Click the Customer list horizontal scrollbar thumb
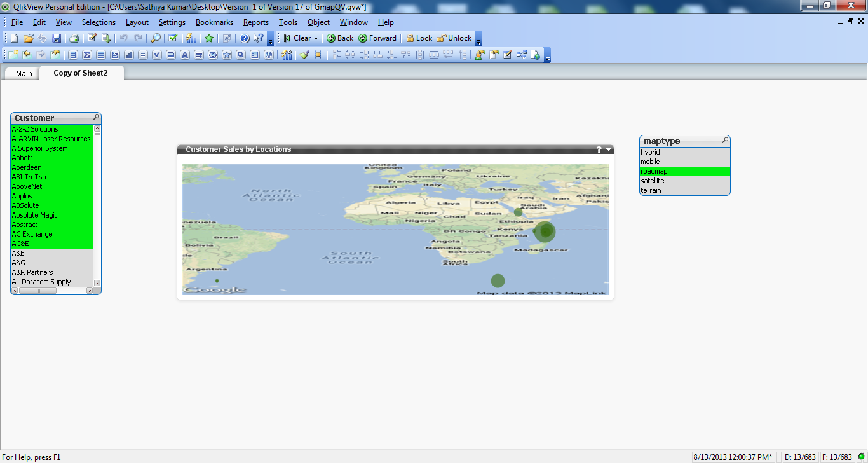The height and width of the screenshot is (463, 868). coord(37,291)
